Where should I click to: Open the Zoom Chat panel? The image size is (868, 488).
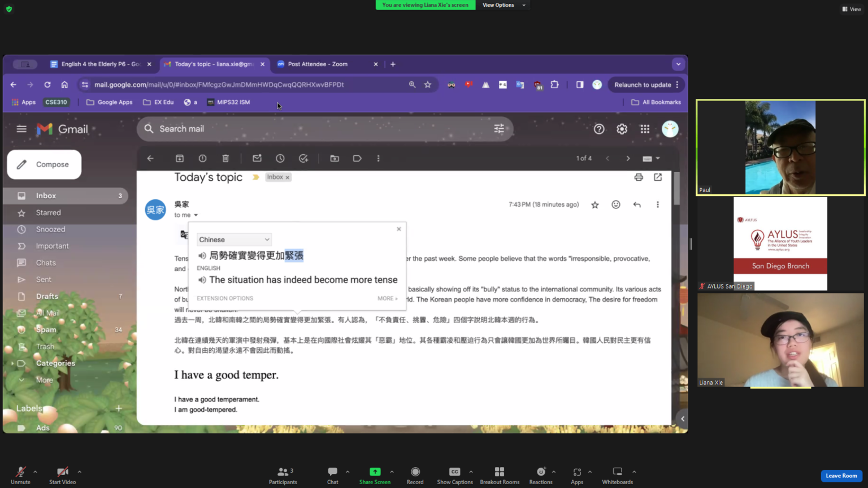coord(332,475)
